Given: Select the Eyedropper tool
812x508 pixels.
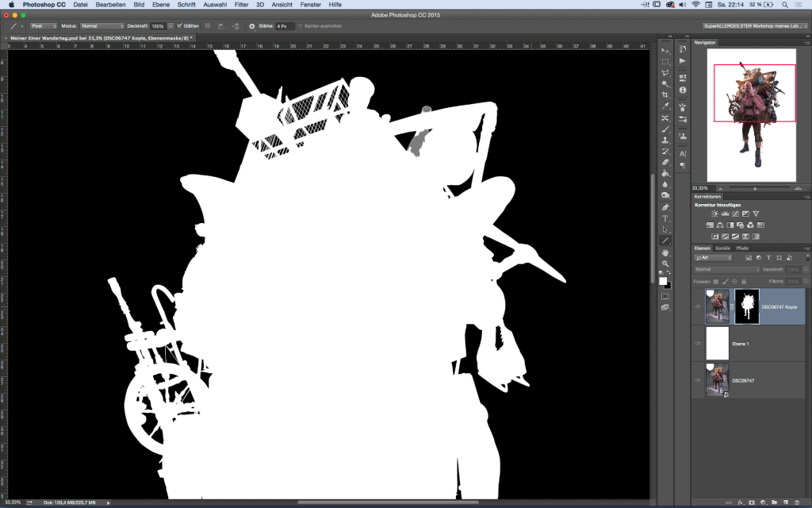Looking at the screenshot, I should tap(665, 106).
